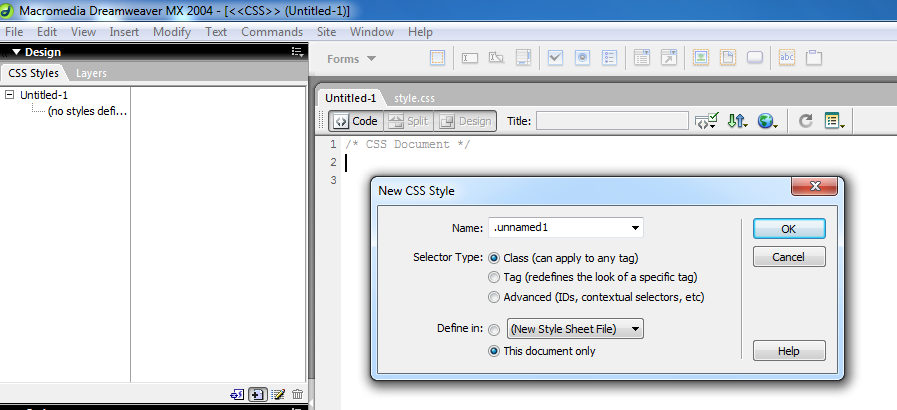This screenshot has width=897, height=410.
Task: Choose Define in New Style Sheet File radio
Action: (495, 329)
